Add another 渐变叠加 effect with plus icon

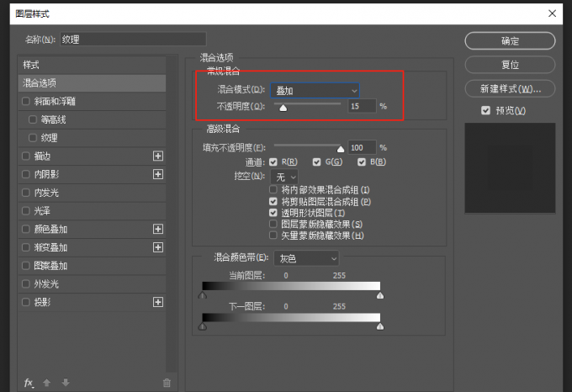pyautogui.click(x=158, y=247)
